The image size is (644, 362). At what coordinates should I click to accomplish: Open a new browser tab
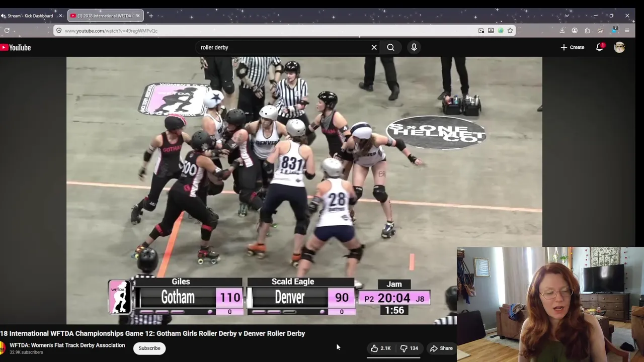pyautogui.click(x=150, y=16)
